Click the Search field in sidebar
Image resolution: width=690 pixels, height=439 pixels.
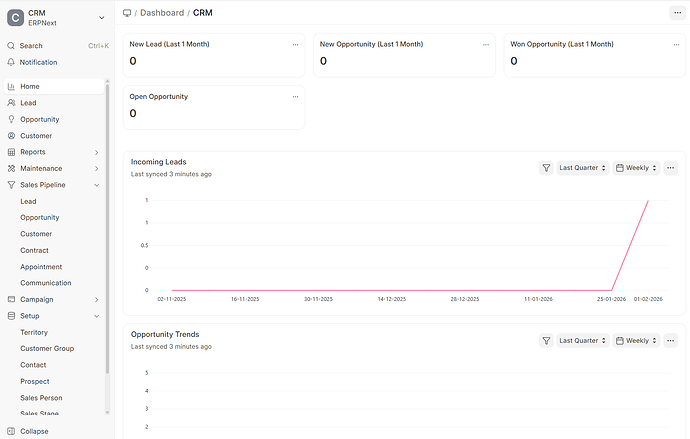pyautogui.click(x=55, y=45)
